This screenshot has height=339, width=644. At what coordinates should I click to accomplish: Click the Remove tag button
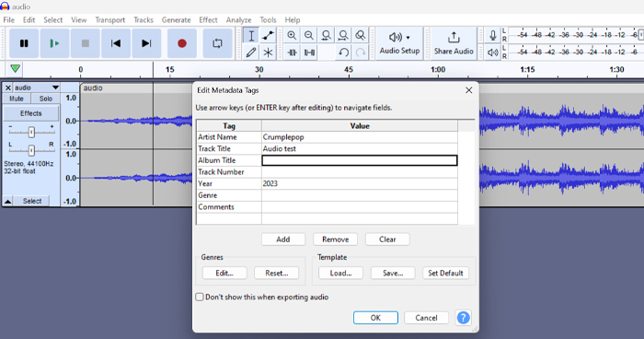click(x=335, y=240)
